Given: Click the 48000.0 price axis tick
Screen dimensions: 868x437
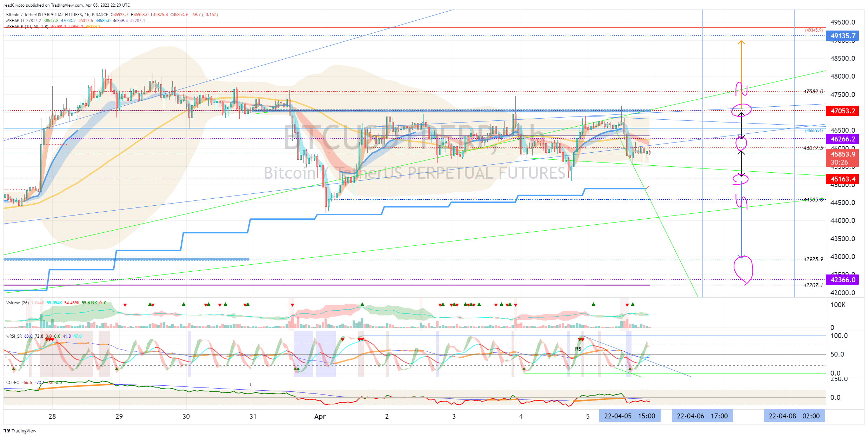Looking at the screenshot, I should point(843,76).
